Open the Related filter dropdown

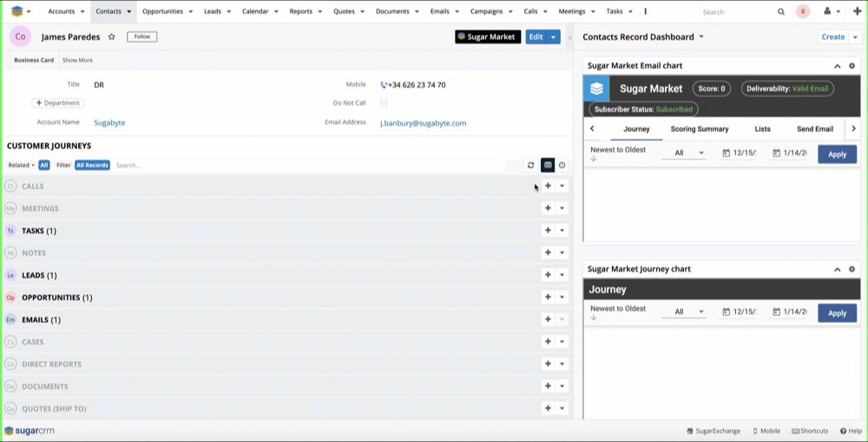tap(21, 165)
